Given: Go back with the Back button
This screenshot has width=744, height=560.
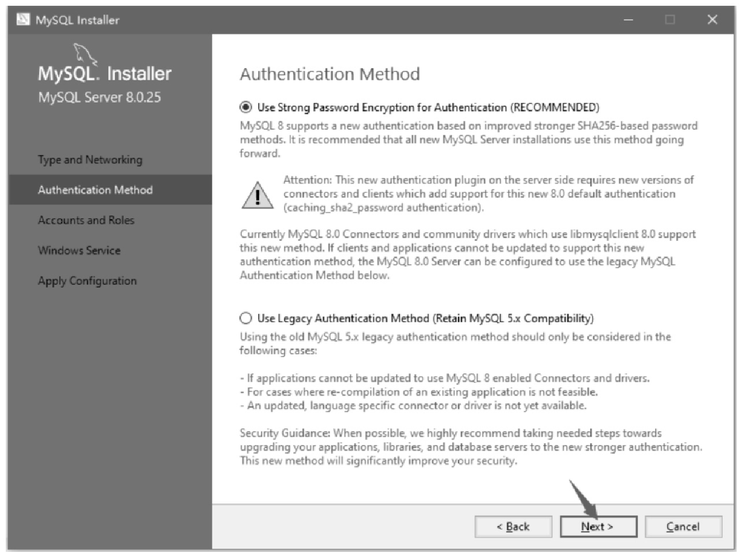Looking at the screenshot, I should tap(513, 527).
